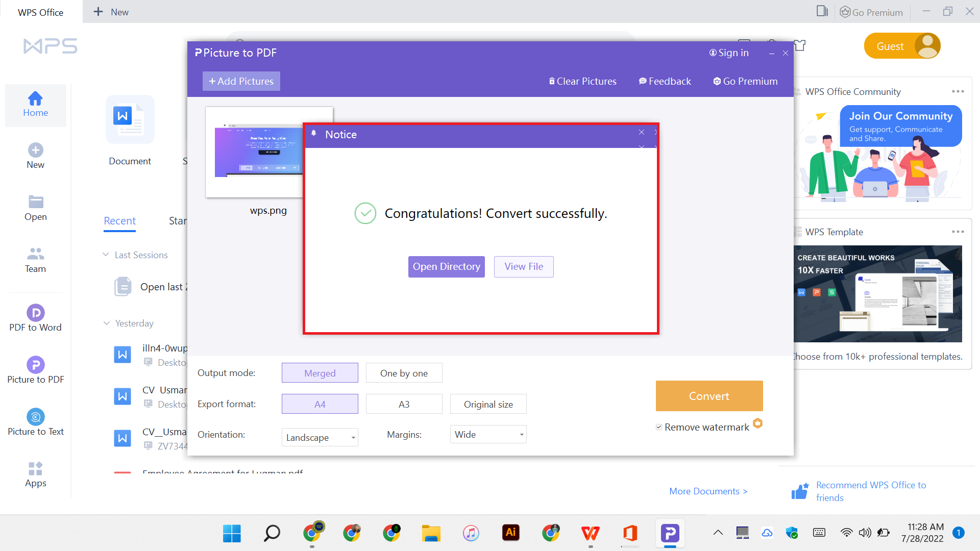Image resolution: width=980 pixels, height=551 pixels.
Task: Open the Picture to Text tool
Action: tap(35, 421)
